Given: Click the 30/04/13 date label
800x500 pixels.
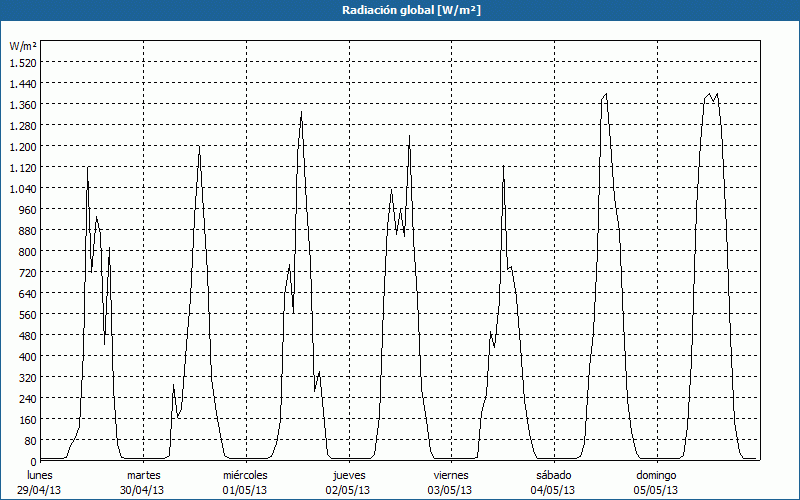Looking at the screenshot, I should tap(143, 490).
